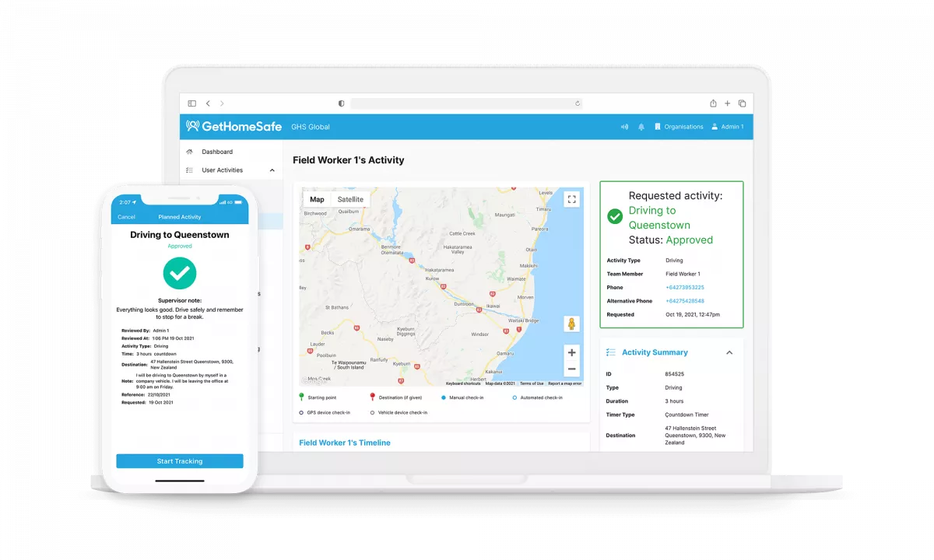Viewport: 934px width, 560px height.
Task: Open the Dashboard sidebar item
Action: click(217, 152)
